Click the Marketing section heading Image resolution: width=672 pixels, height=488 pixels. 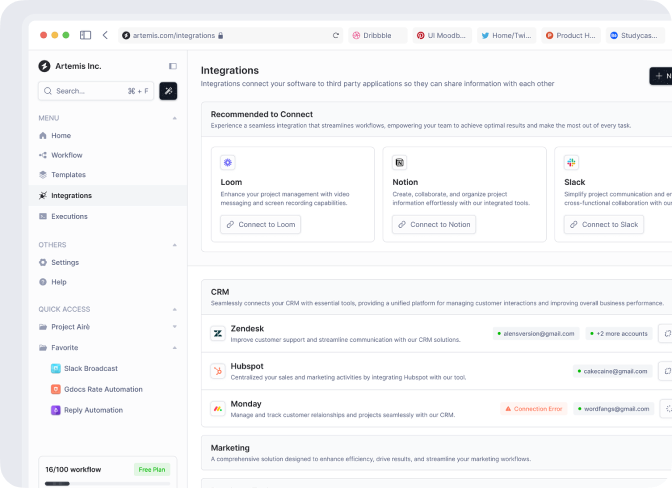[230, 448]
